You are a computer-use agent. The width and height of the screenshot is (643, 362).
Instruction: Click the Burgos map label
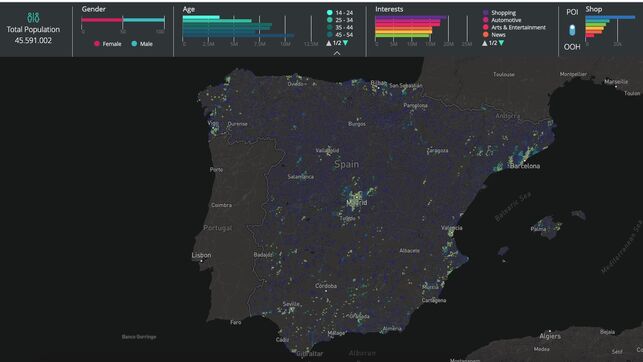[x=357, y=124]
